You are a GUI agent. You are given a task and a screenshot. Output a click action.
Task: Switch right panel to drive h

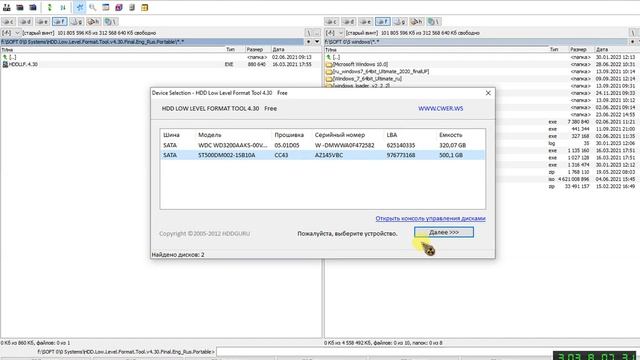(417, 22)
